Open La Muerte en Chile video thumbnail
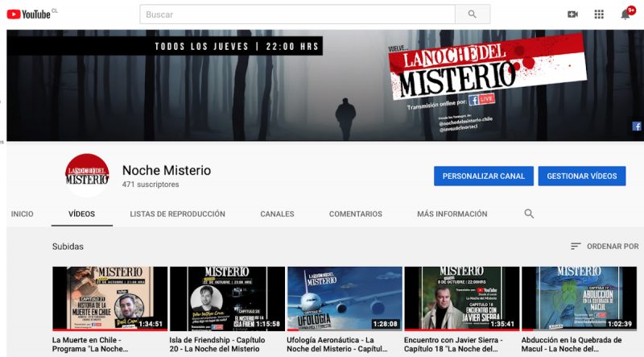The image size is (644, 357). coord(109,299)
